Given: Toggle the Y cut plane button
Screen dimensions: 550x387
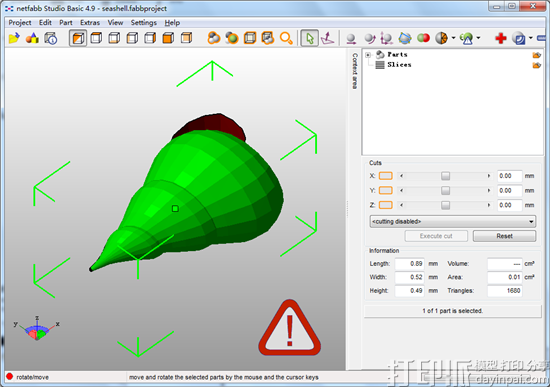Looking at the screenshot, I should [x=385, y=191].
